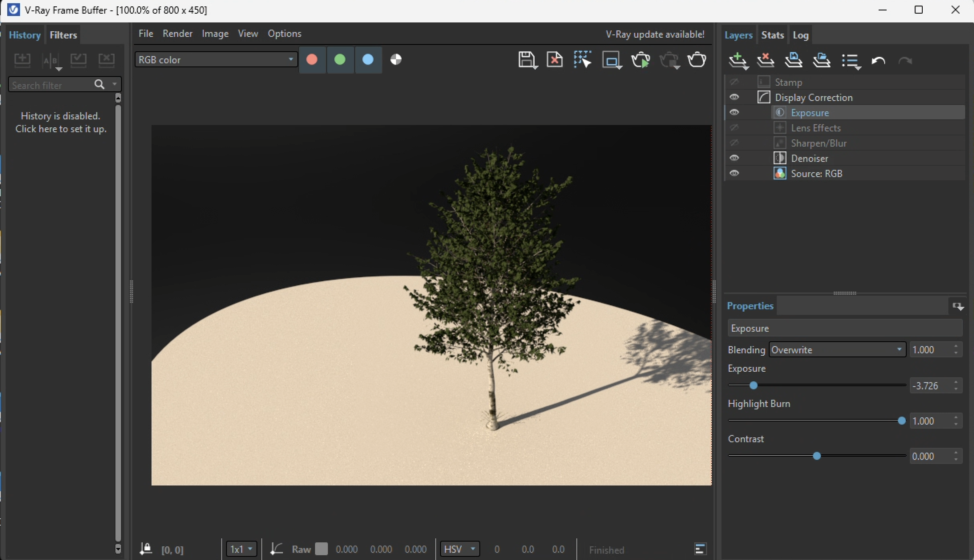The width and height of the screenshot is (974, 560).
Task: Click the Delete layer red X icon
Action: [765, 61]
